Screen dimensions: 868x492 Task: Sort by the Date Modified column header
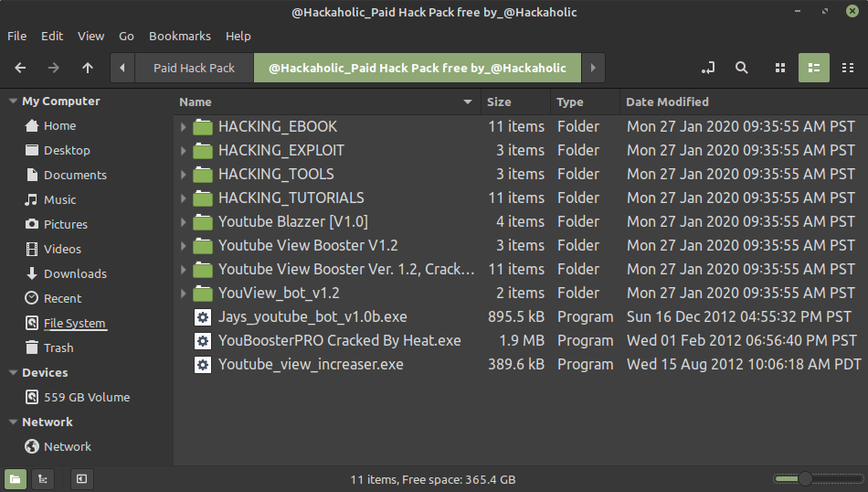coord(744,102)
